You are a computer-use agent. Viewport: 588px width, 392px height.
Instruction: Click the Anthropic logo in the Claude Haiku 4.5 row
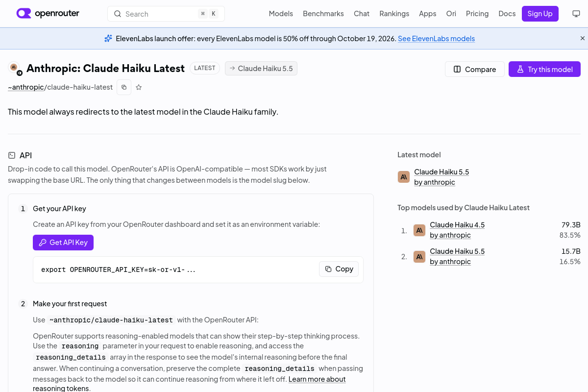tap(419, 230)
